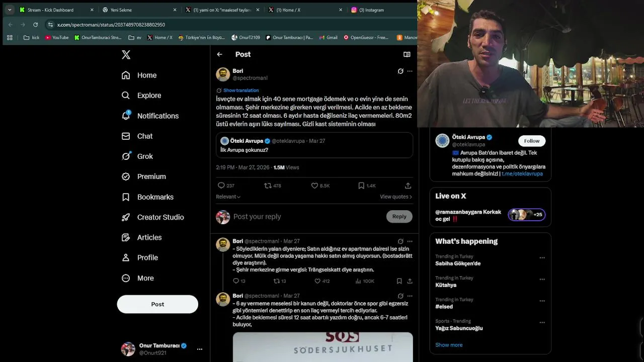
Task: Open tab search dropdown in browser
Action: (10, 10)
